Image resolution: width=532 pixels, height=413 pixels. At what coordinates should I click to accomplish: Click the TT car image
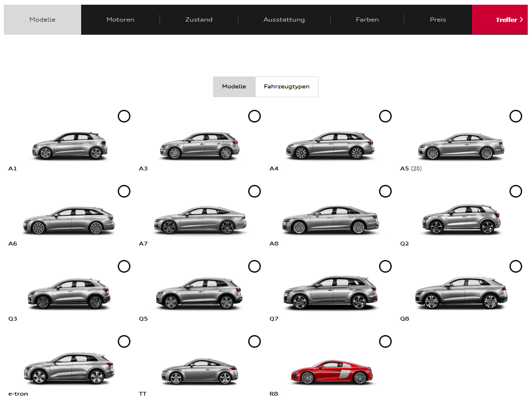click(199, 372)
